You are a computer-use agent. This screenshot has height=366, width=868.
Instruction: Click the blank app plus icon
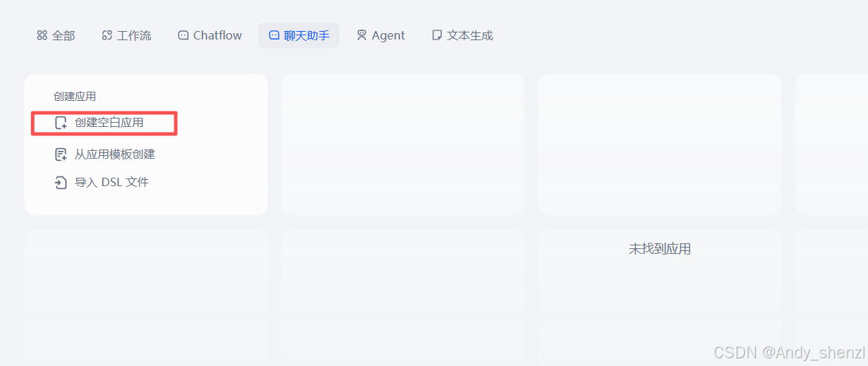(61, 123)
